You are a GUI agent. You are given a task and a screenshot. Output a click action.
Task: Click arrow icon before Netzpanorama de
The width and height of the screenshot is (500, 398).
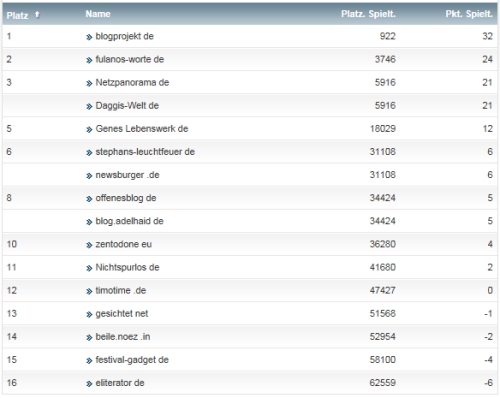coord(89,83)
